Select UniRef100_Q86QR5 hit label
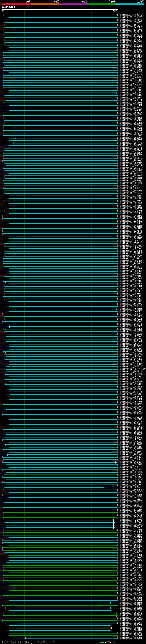This screenshot has width=146, height=644. point(131,608)
